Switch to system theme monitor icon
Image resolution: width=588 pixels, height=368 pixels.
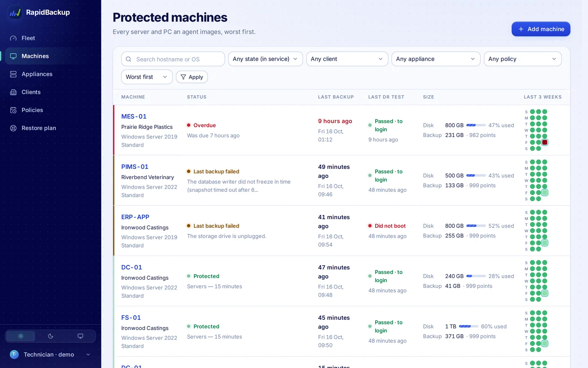click(80, 336)
